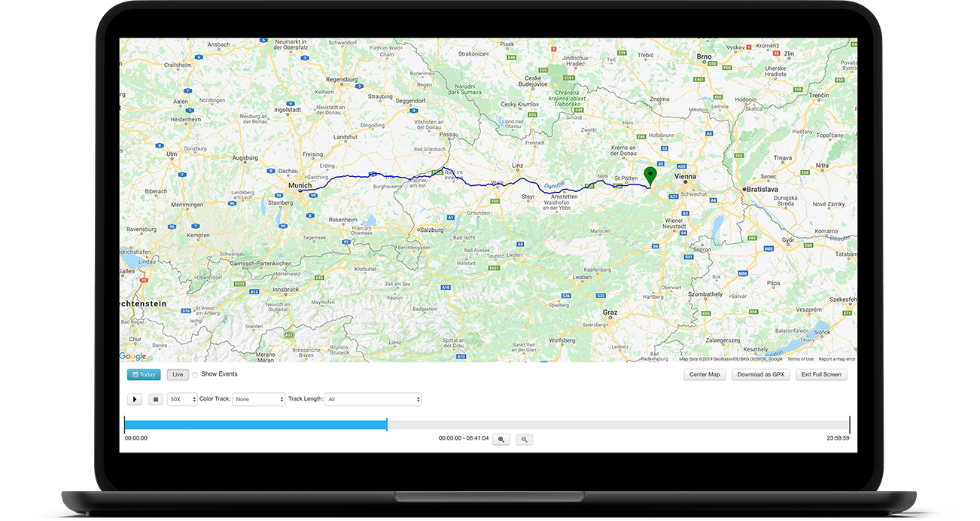Click the blue route line near Wels
980x521 pixels.
tap(497, 184)
